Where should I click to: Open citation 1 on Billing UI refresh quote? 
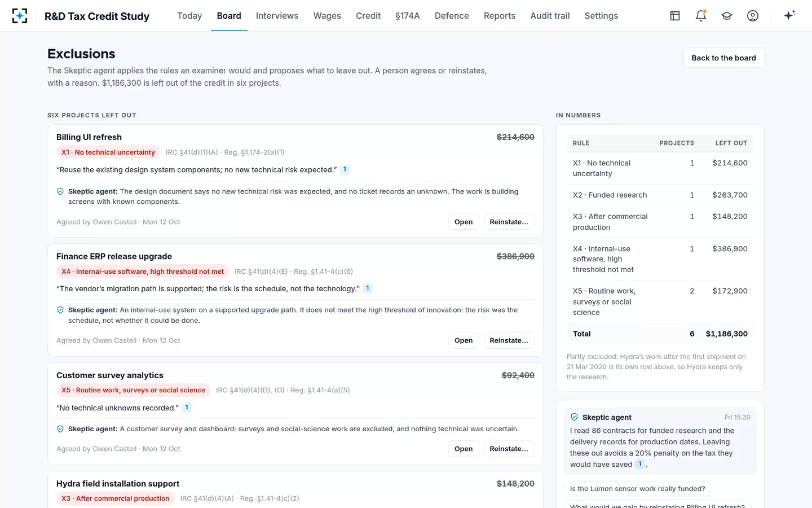(x=345, y=169)
